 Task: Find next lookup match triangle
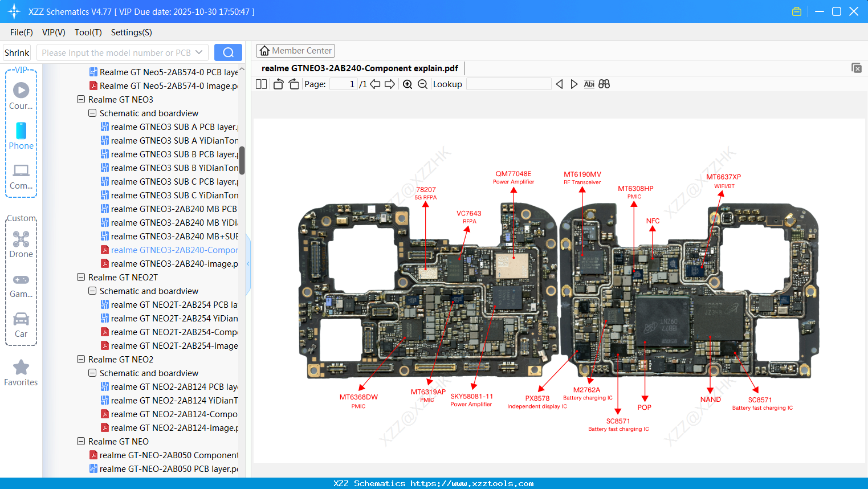pyautogui.click(x=574, y=84)
